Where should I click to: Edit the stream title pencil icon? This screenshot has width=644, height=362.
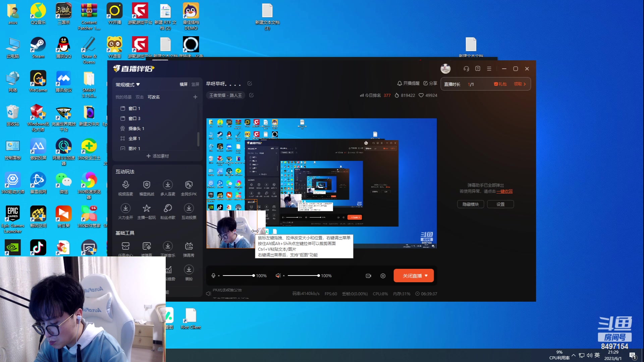[250, 83]
